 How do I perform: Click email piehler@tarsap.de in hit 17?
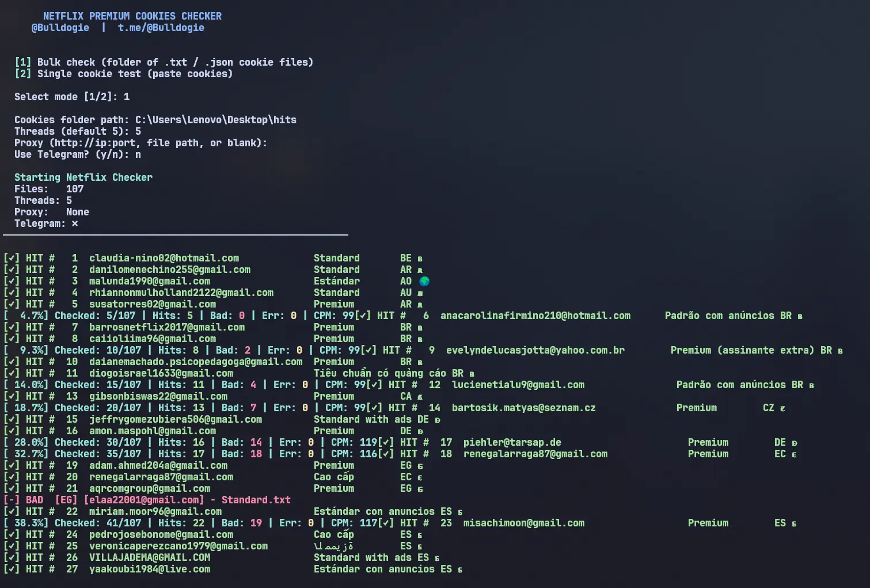click(x=512, y=442)
